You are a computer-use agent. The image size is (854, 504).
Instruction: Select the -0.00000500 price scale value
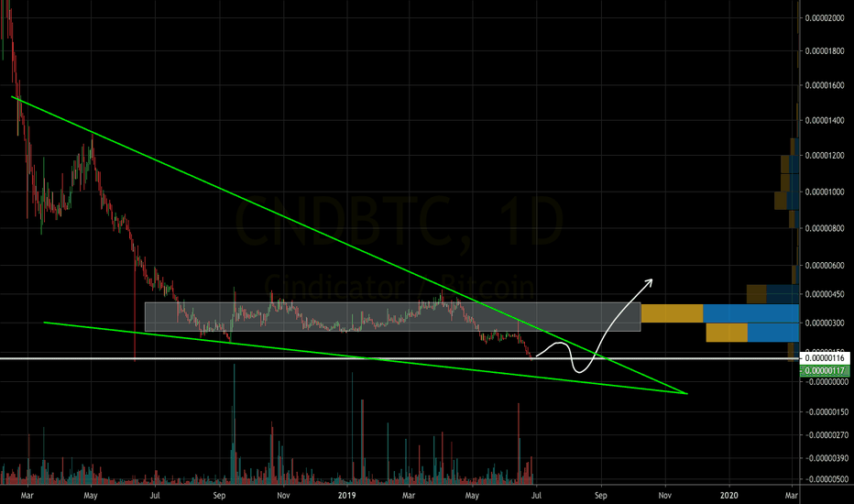click(827, 479)
